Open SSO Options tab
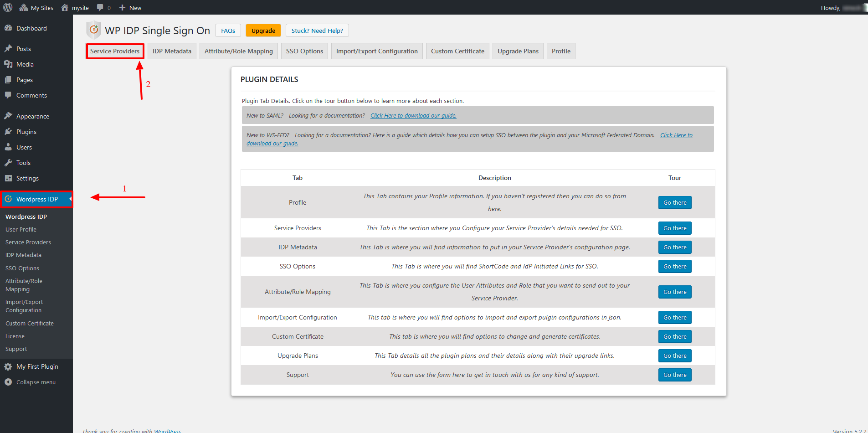 click(x=304, y=51)
